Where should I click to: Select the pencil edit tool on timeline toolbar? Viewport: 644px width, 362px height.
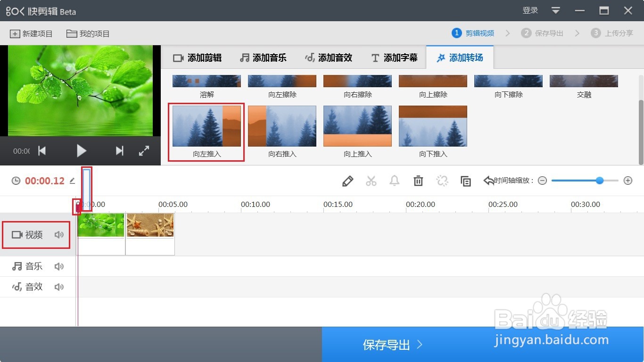tap(347, 181)
